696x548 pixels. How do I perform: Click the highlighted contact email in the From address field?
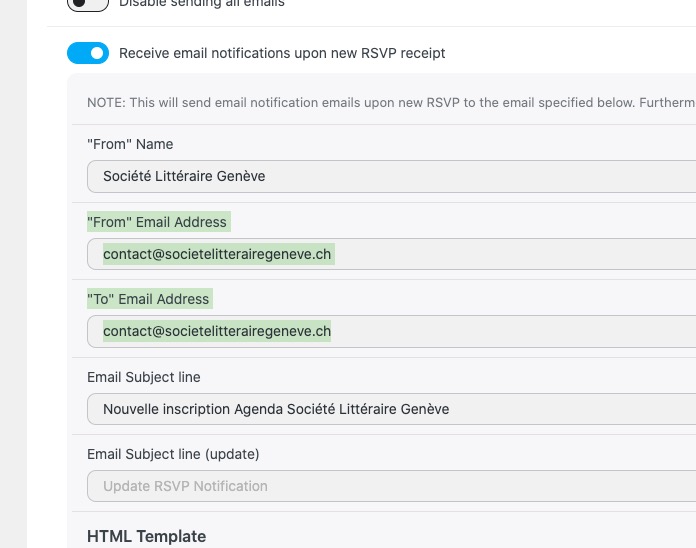217,254
